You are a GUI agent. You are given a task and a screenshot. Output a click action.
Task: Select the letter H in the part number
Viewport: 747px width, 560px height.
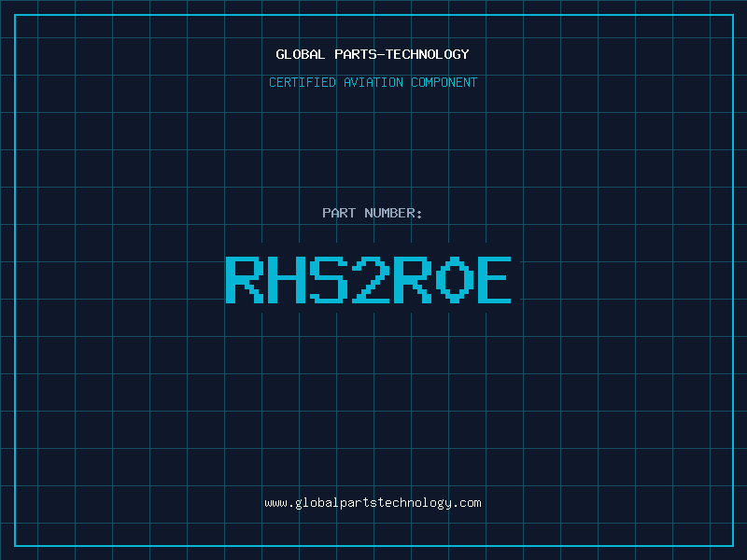click(288, 279)
